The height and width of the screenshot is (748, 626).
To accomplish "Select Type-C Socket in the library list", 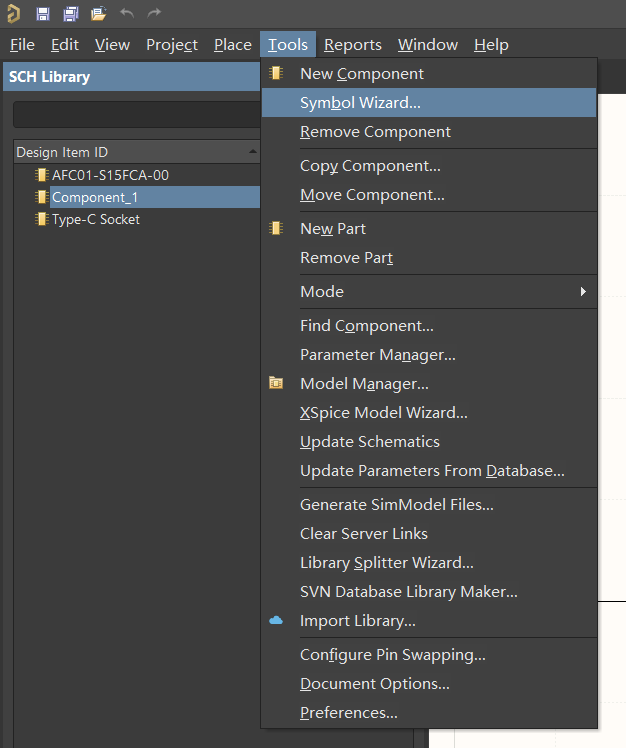I will [95, 219].
